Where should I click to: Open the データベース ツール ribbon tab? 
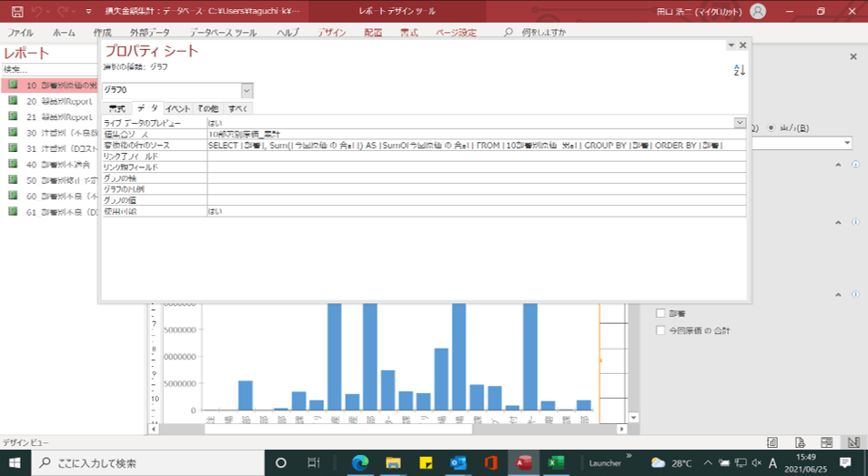[x=223, y=33]
